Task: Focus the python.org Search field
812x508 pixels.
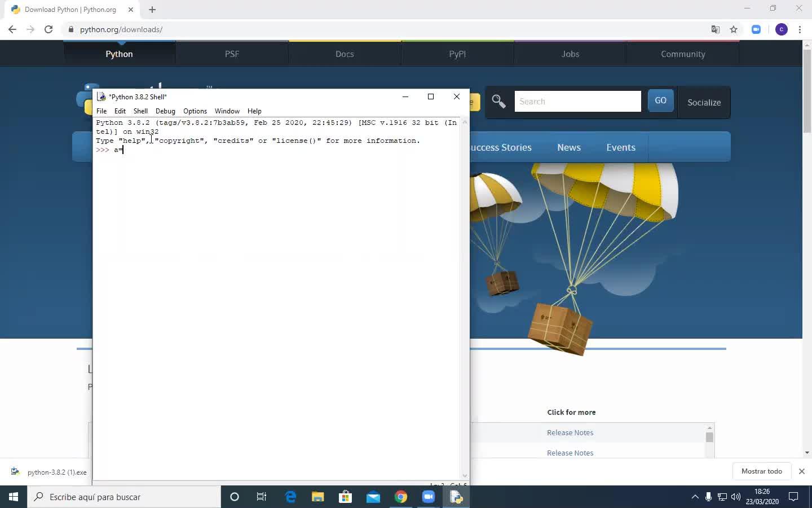Action: (577, 102)
